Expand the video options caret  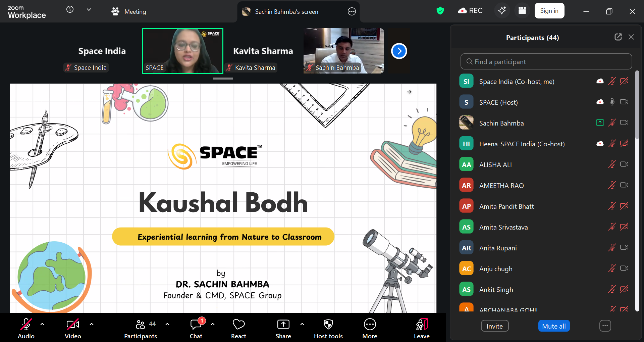[92, 324]
